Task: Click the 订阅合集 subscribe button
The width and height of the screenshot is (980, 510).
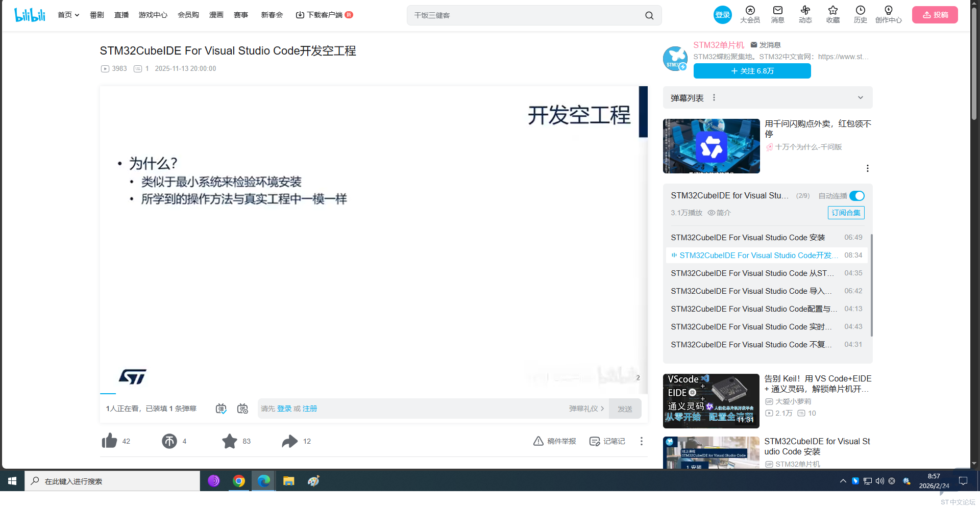Action: [846, 213]
